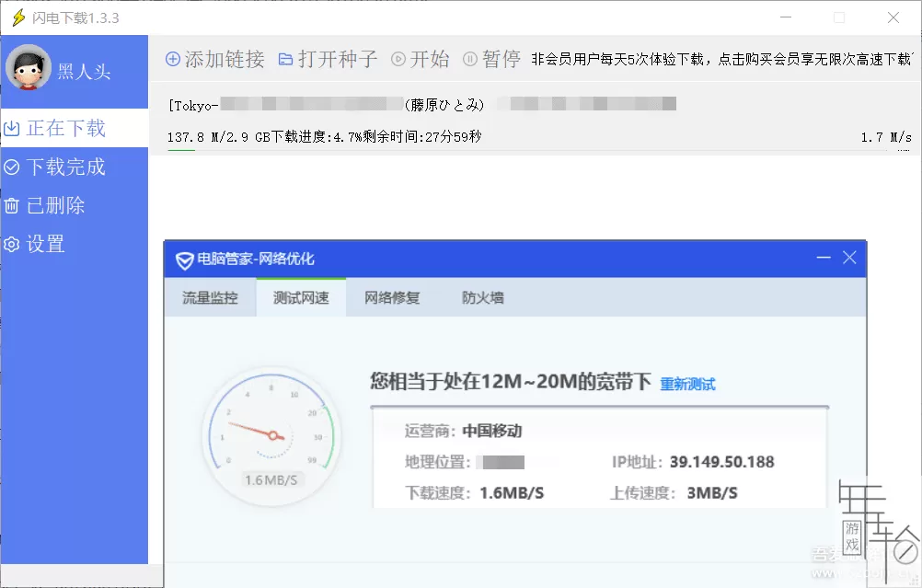922x588 pixels.
Task: Click the pause icon for 暂停
Action: pyautogui.click(x=470, y=59)
